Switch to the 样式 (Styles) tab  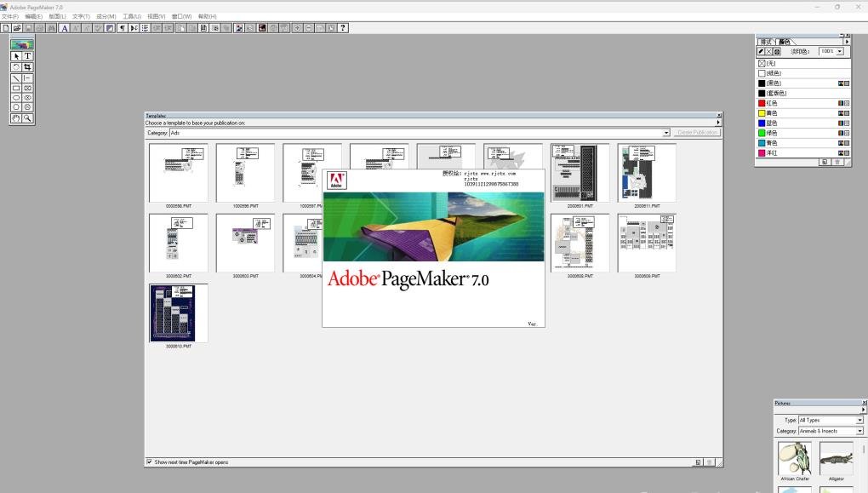[x=766, y=42]
